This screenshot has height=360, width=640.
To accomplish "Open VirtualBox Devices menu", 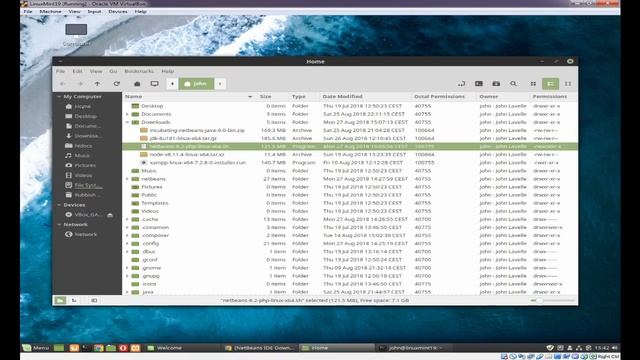I will [x=118, y=11].
